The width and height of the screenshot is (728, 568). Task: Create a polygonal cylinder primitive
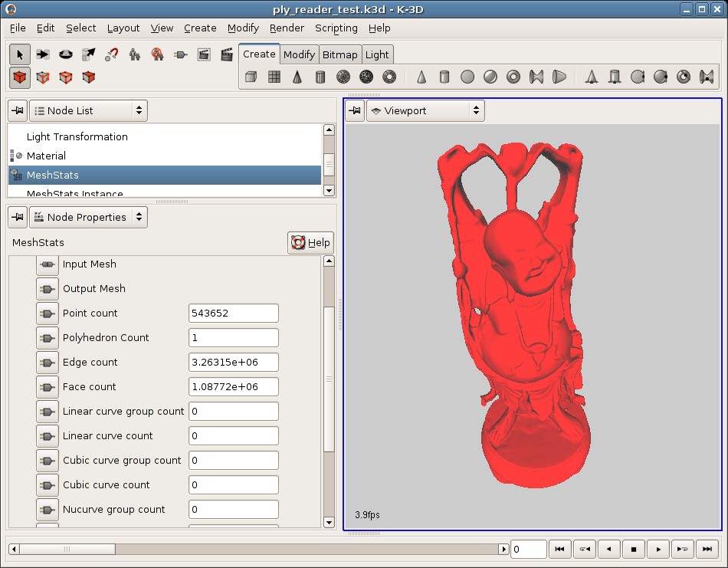pyautogui.click(x=320, y=77)
